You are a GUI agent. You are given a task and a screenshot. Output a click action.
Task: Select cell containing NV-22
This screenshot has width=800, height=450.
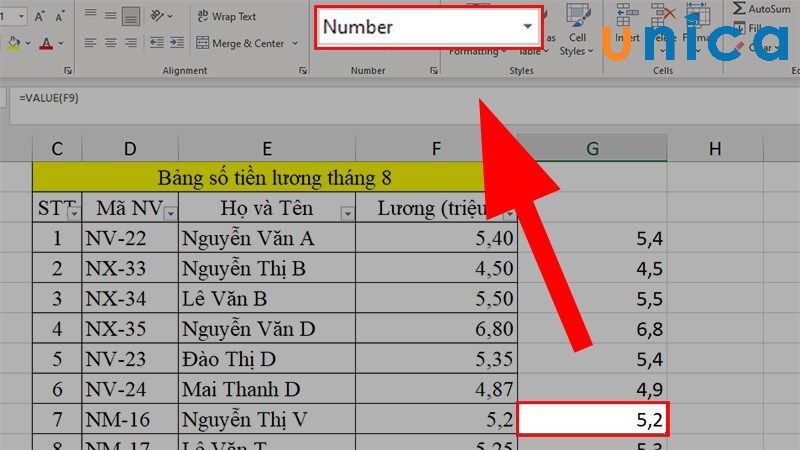click(x=130, y=238)
